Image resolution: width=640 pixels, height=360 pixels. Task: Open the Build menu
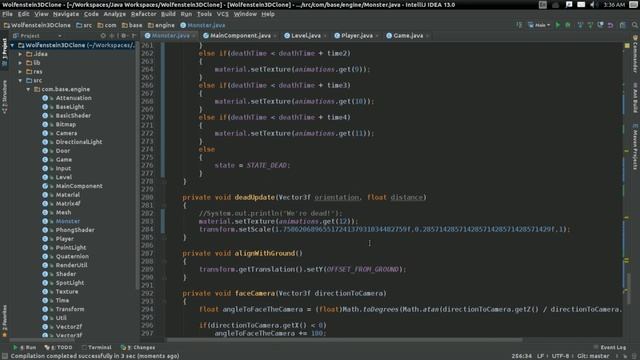[x=168, y=14]
